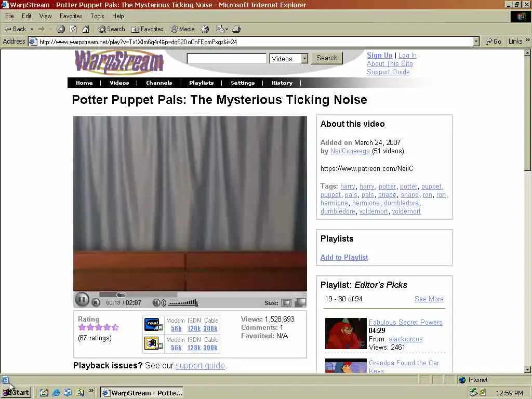
Task: Click the Edit page toolbar icon
Action: point(220,29)
